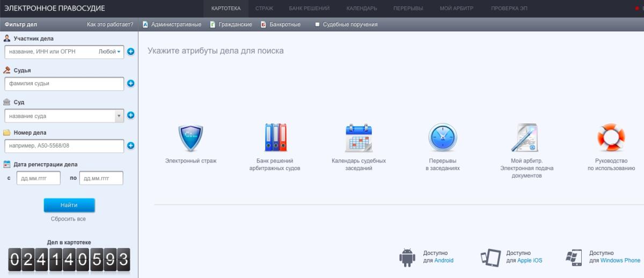The image size is (644, 278).
Task: Add another judge with plus icon
Action: (x=131, y=84)
